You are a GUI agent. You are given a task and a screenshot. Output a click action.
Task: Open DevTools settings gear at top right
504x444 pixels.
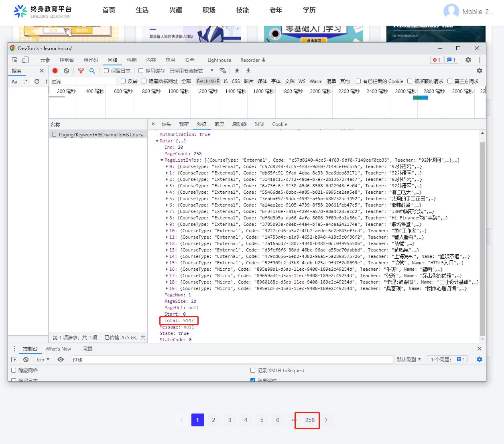click(468, 60)
